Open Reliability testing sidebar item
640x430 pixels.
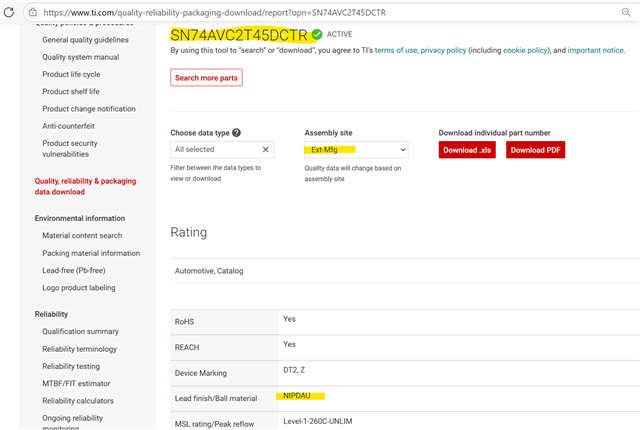pyautogui.click(x=71, y=366)
